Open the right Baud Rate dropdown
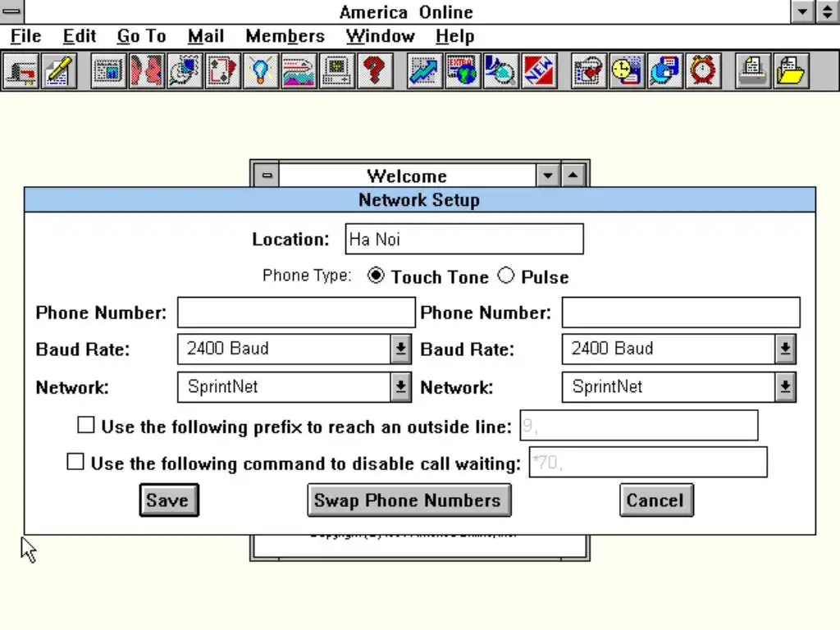The image size is (840, 630). [x=785, y=349]
